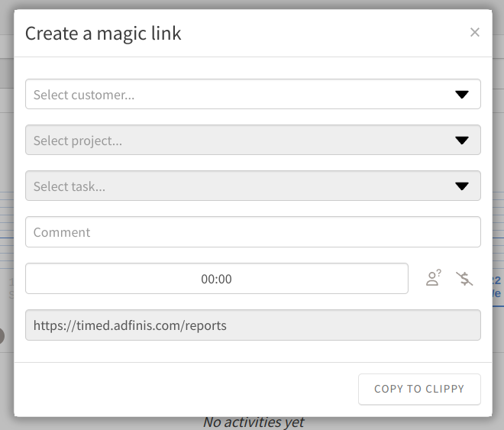This screenshot has height=430, width=504.
Task: Expand the project dropdown arrow
Action: pos(461,141)
